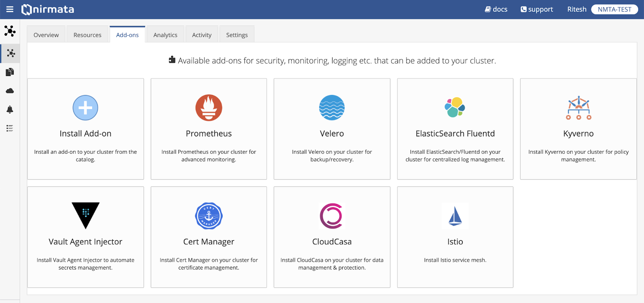Click the Prometheus flame icon
The height and width of the screenshot is (303, 644).
[x=208, y=108]
